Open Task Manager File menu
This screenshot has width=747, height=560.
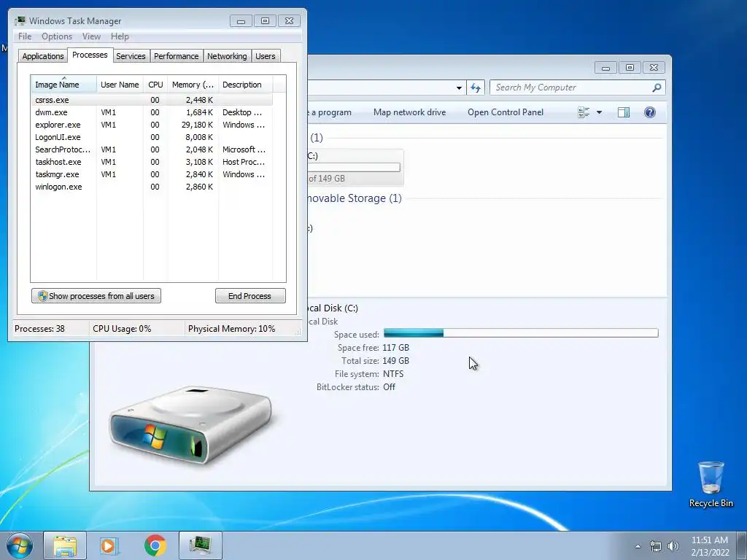[25, 36]
